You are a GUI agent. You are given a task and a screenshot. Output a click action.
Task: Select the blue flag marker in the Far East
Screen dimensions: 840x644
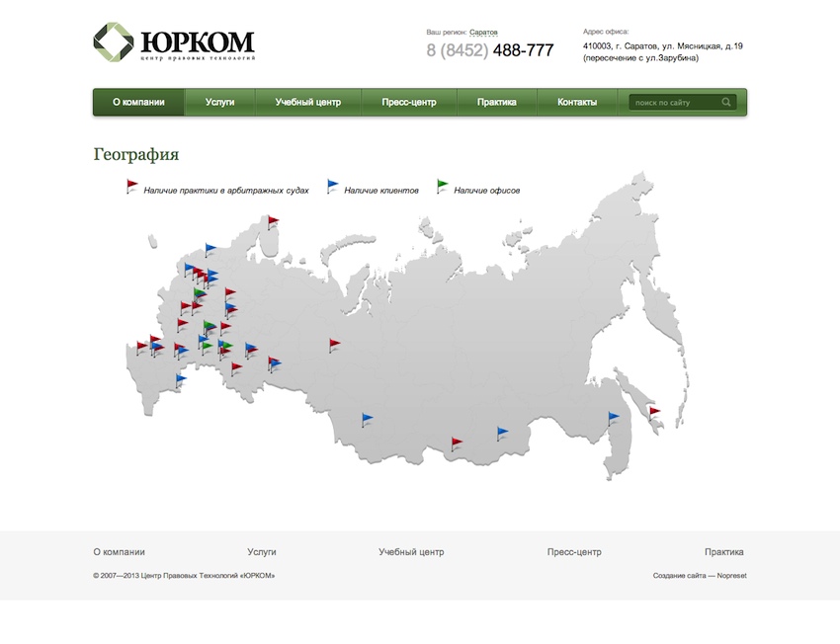click(x=612, y=415)
